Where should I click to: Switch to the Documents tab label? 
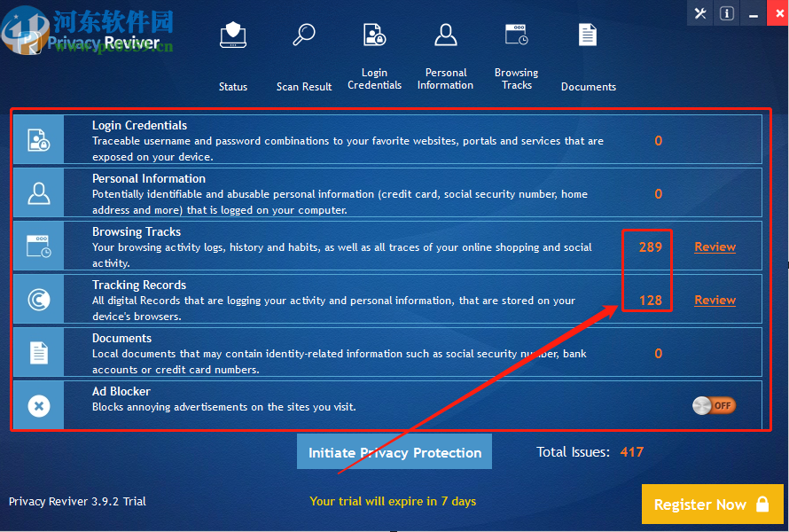click(x=589, y=87)
